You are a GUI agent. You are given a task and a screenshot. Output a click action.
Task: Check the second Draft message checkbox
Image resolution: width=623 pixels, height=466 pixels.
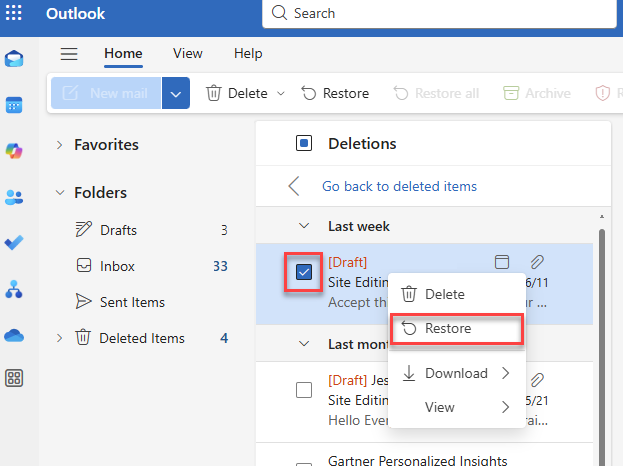click(304, 390)
